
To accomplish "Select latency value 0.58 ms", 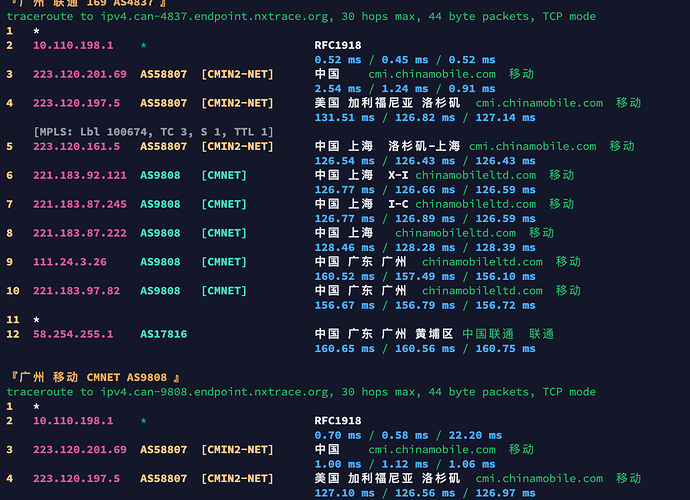I will pos(405,436).
